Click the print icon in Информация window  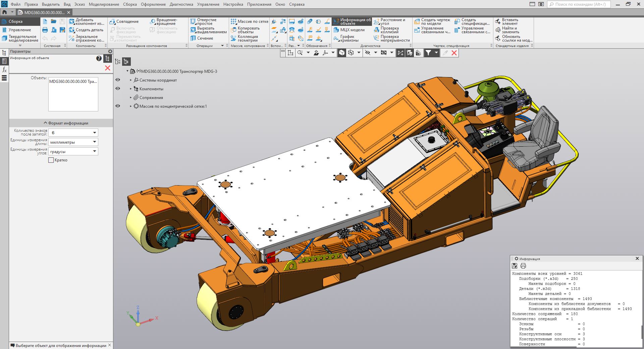(523, 266)
